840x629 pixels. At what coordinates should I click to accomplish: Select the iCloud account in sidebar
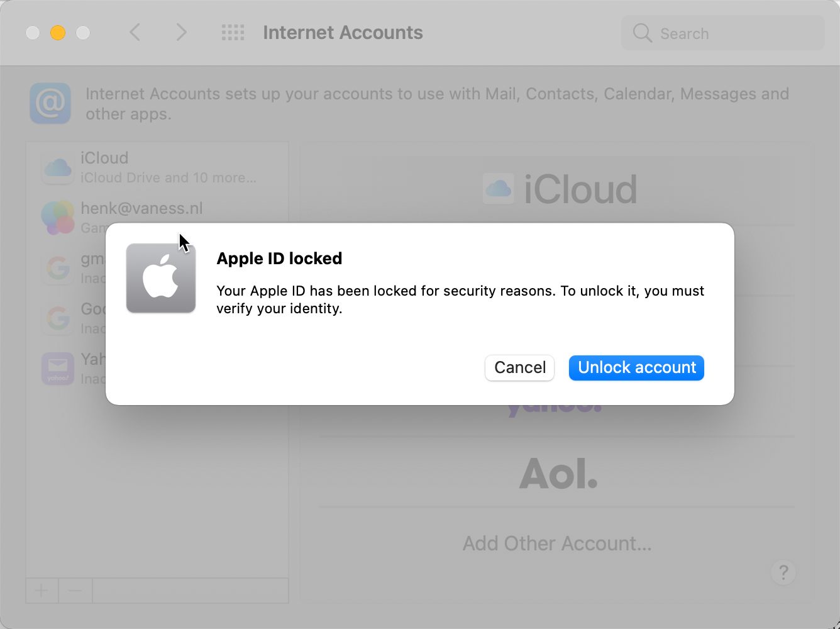(157, 167)
